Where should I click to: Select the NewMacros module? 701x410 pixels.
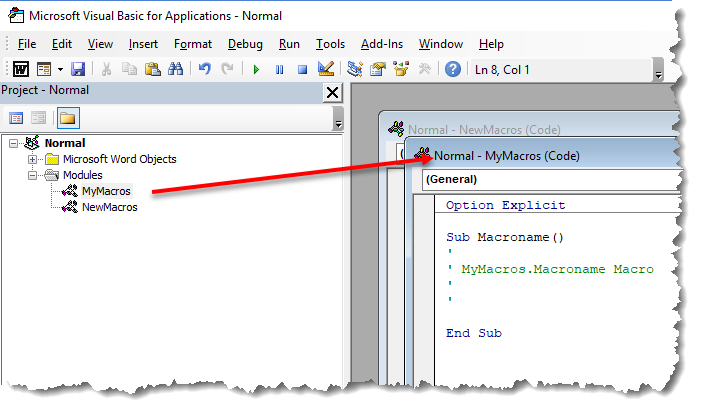(110, 207)
